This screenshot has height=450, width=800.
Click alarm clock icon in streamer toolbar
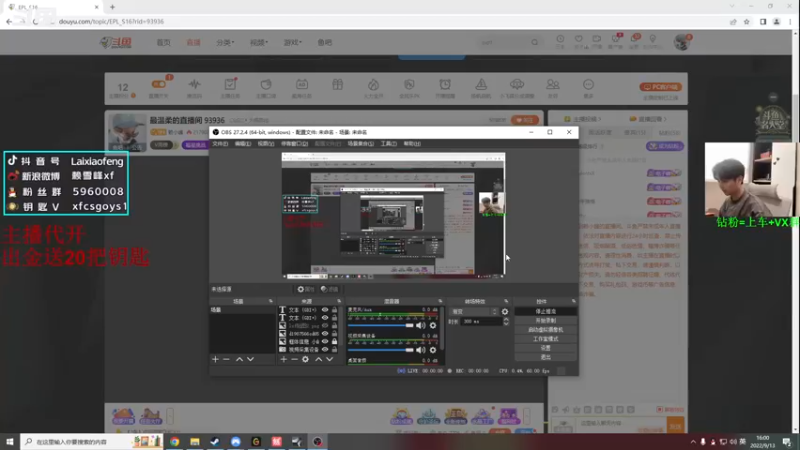tap(445, 84)
